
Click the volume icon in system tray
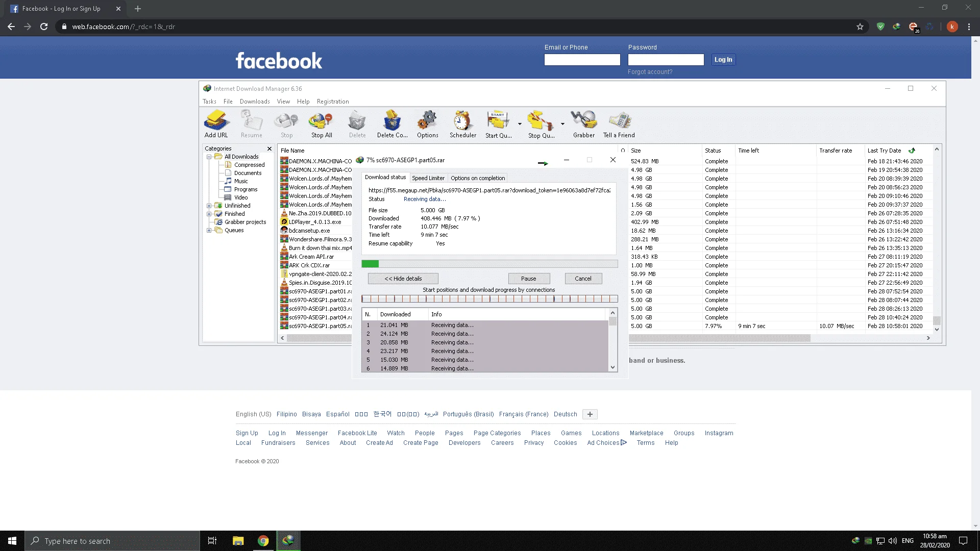tap(893, 541)
